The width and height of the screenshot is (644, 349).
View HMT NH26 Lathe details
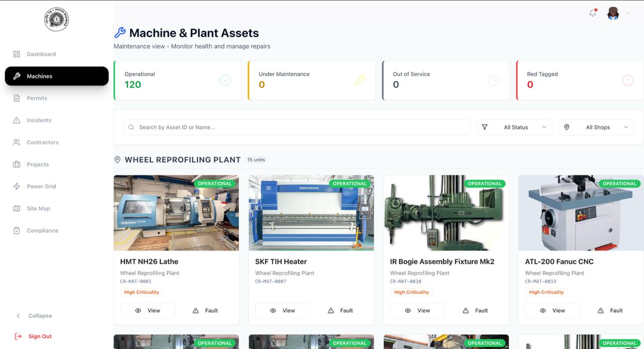(147, 310)
